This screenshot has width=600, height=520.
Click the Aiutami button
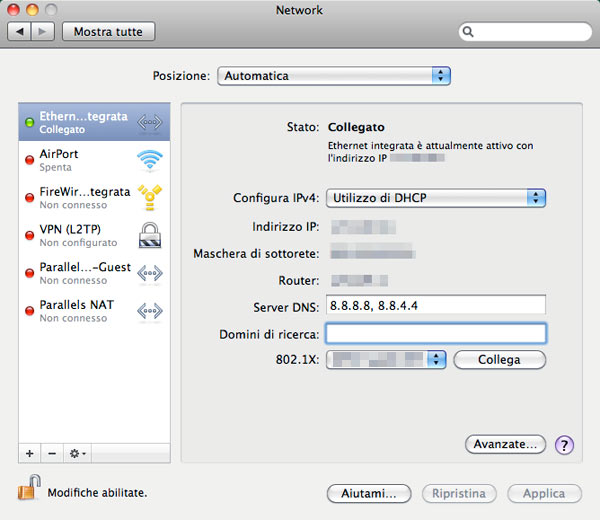(369, 494)
